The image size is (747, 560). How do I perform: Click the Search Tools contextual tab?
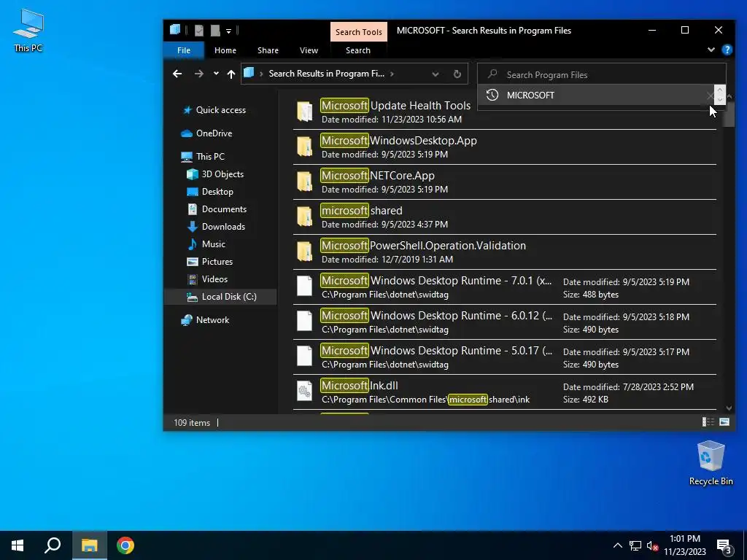pos(359,32)
